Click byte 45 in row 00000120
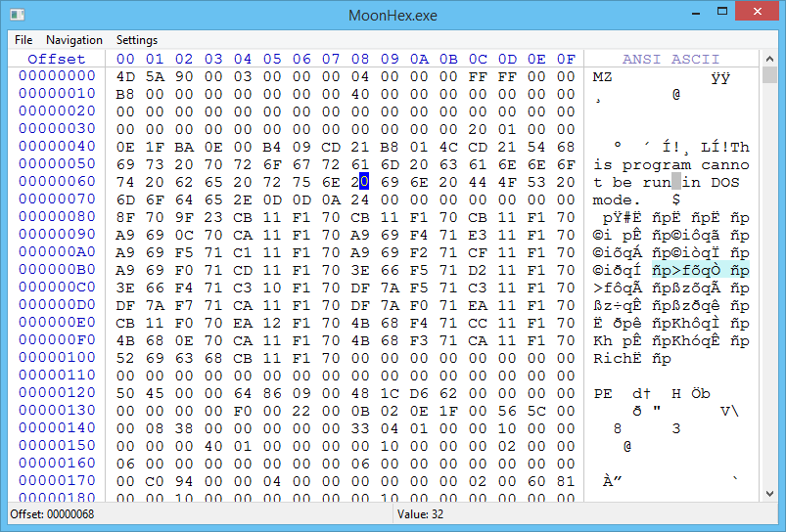 pos(155,393)
